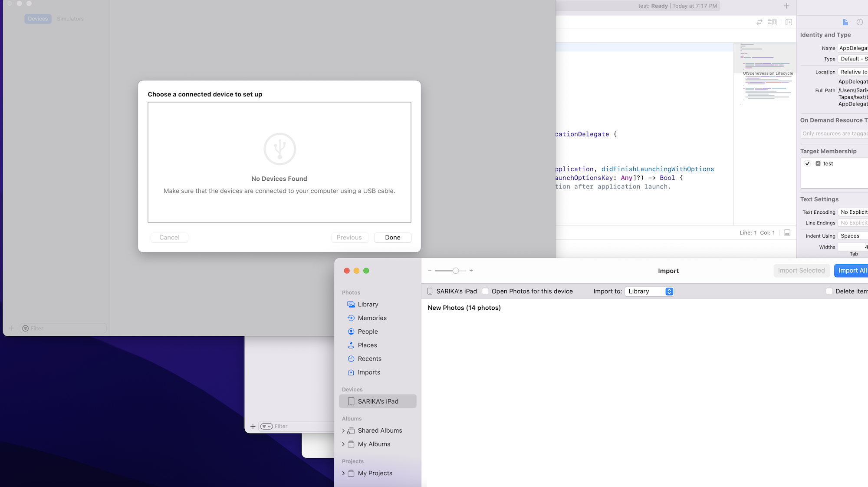Click the plus tab button in Xcode
Image resolution: width=868 pixels, height=487 pixels.
click(786, 6)
